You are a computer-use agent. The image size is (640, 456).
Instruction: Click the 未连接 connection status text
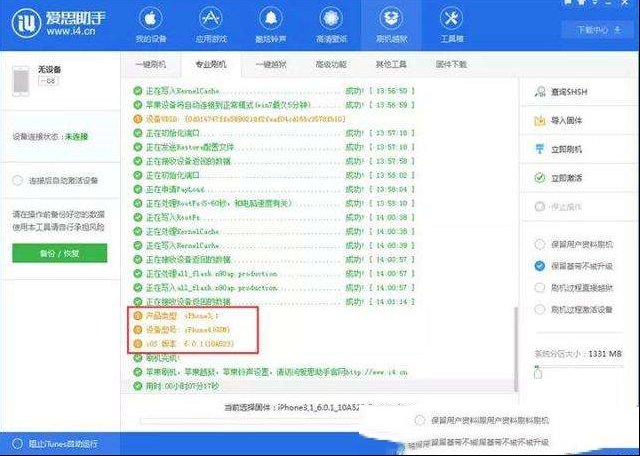[x=76, y=136]
